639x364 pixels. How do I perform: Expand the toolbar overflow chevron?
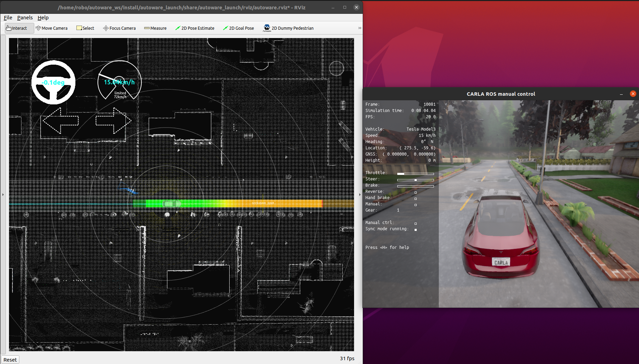(x=360, y=28)
